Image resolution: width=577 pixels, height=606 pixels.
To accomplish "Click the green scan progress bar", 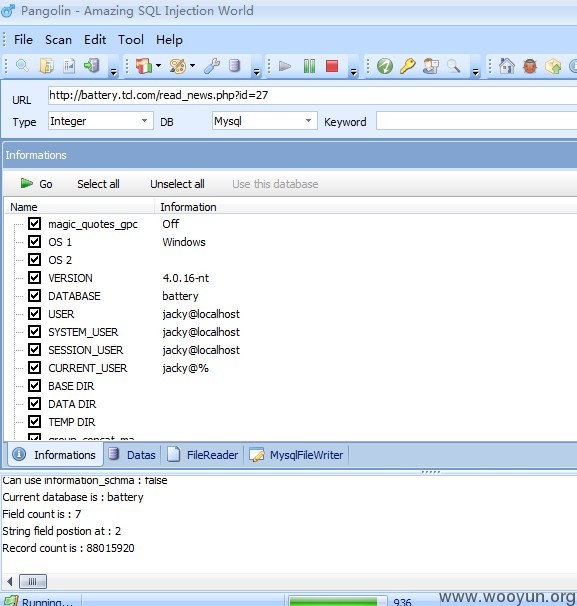I will tap(337, 601).
